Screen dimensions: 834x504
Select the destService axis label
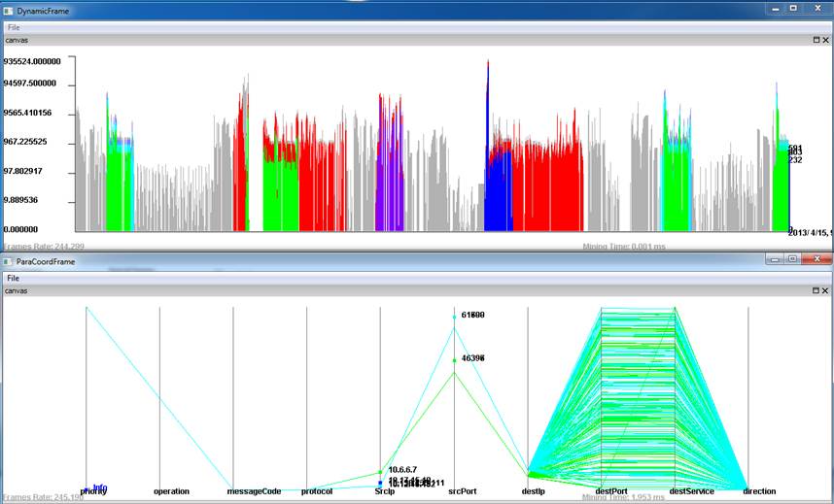[x=691, y=491]
